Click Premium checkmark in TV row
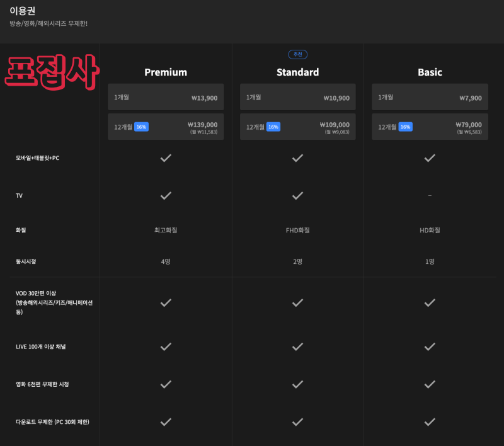Image resolution: width=504 pixels, height=446 pixels. pyautogui.click(x=166, y=196)
